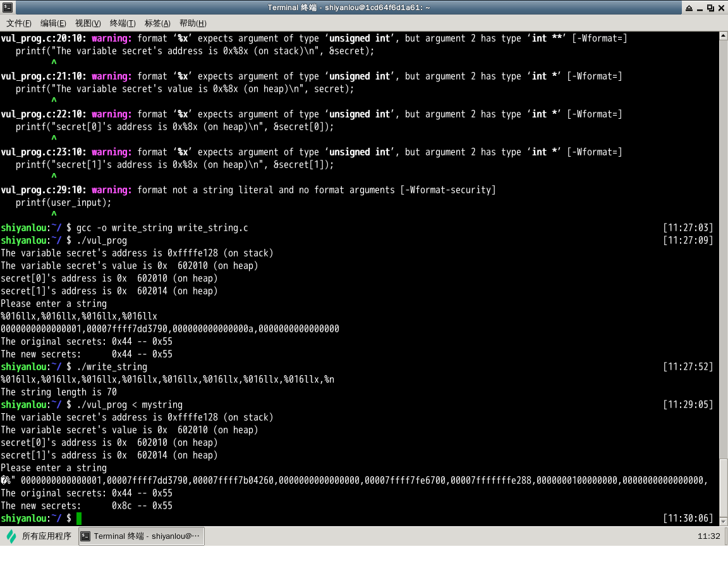Viewport: 728px width, 566px height.
Task: Close the terminal window
Action: (721, 8)
